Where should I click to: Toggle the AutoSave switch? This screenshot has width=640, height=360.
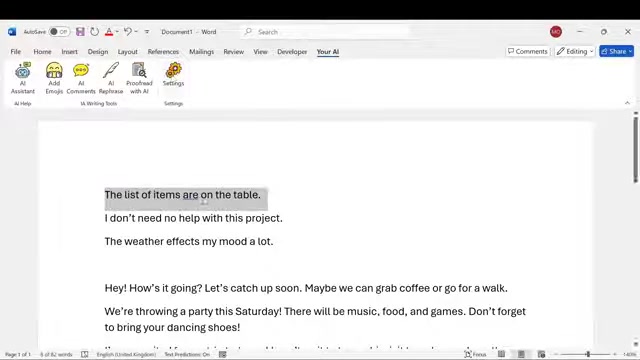point(59,32)
